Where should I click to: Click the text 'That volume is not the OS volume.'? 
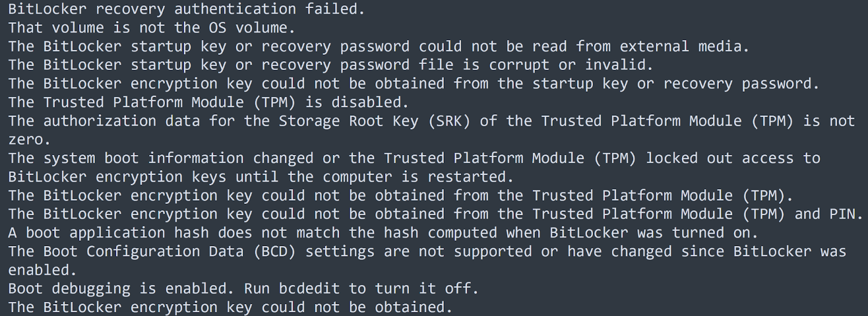pyautogui.click(x=152, y=28)
